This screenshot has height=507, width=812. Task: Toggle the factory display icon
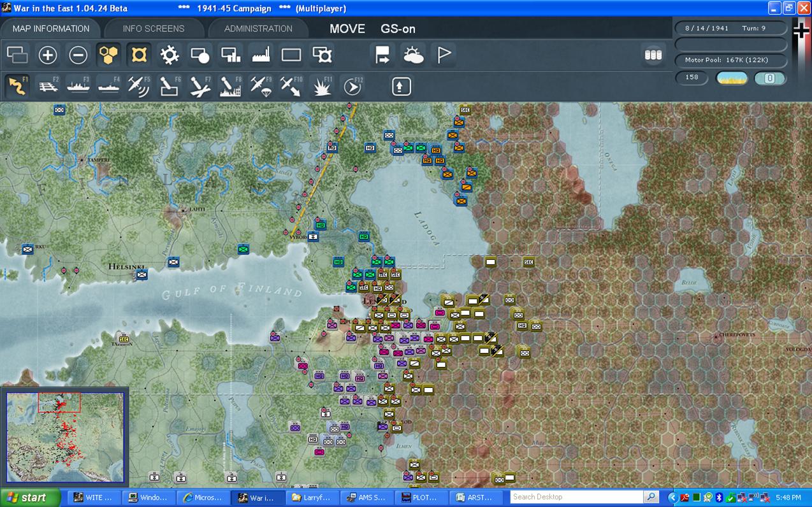click(261, 55)
